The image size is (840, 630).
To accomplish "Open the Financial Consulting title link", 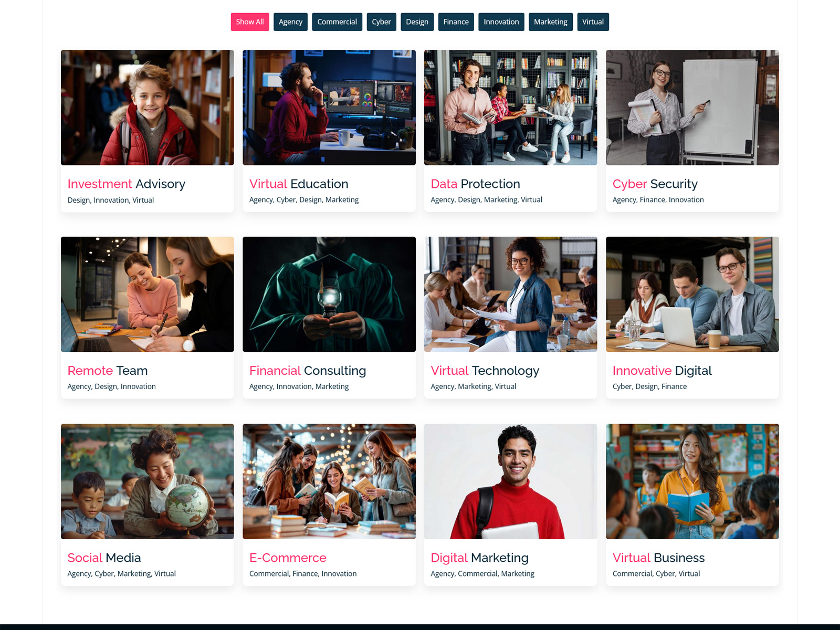I will [308, 371].
